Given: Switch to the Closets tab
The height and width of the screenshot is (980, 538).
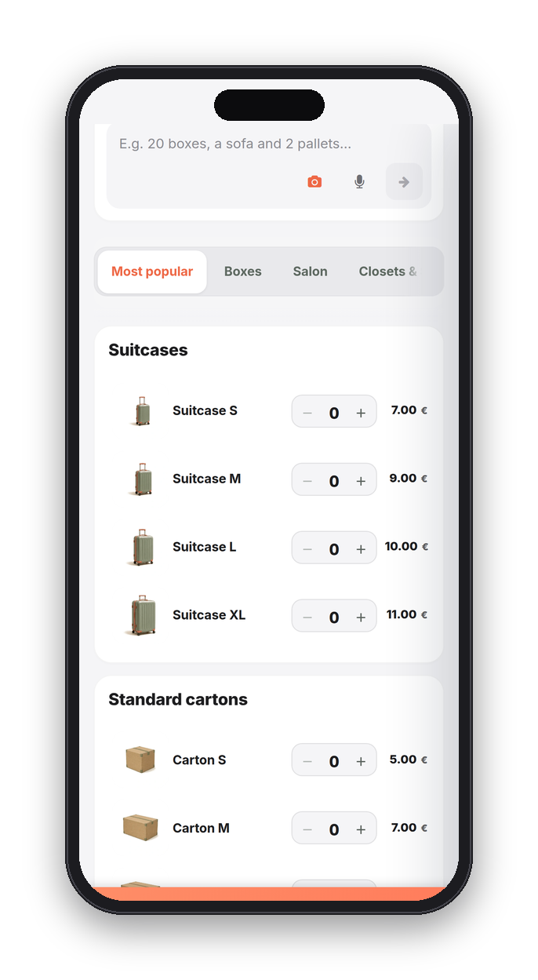Looking at the screenshot, I should [x=387, y=271].
